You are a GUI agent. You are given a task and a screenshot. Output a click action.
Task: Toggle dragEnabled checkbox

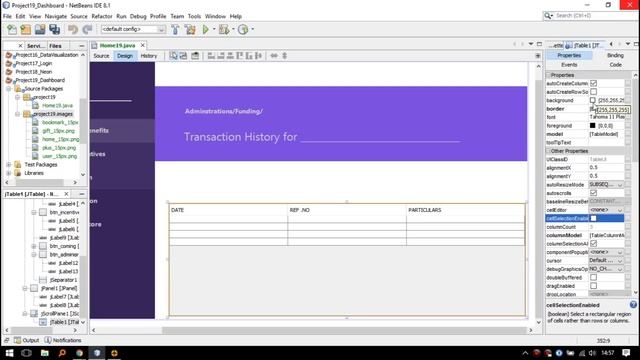pos(593,286)
